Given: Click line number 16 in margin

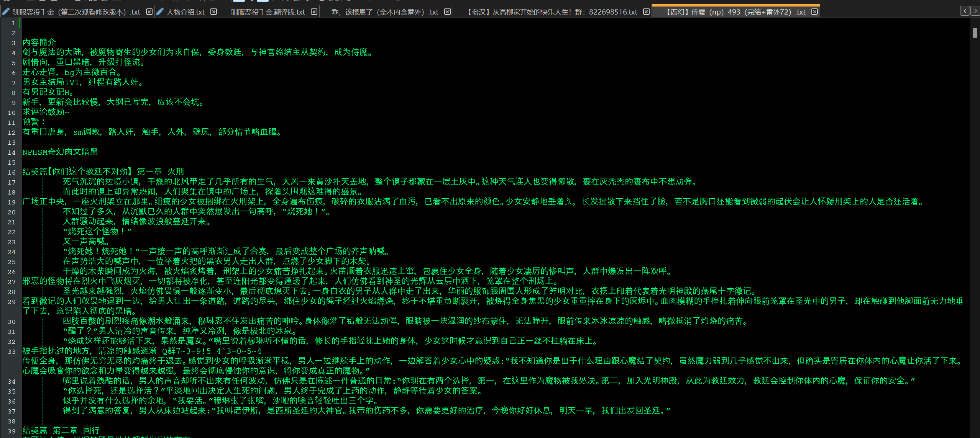Looking at the screenshot, I should pyautogui.click(x=11, y=172).
